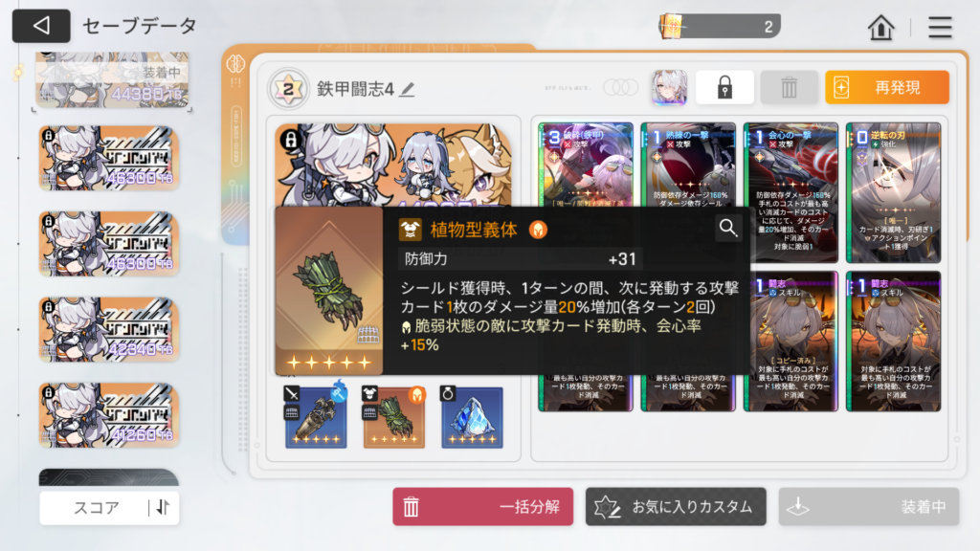Image resolution: width=980 pixels, height=551 pixels.
Task: Edit the 鉄甲闘志4 name with pencil icon
Action: click(x=408, y=89)
